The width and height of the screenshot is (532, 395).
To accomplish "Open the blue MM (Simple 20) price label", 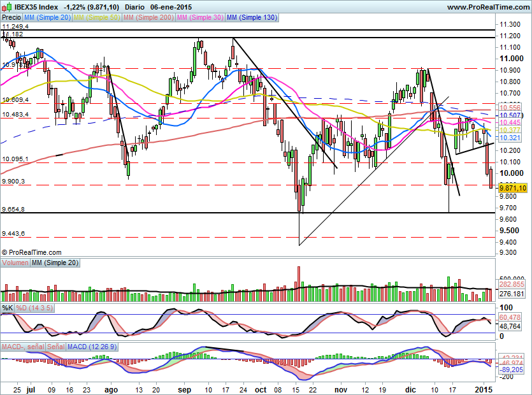I will point(47,17).
